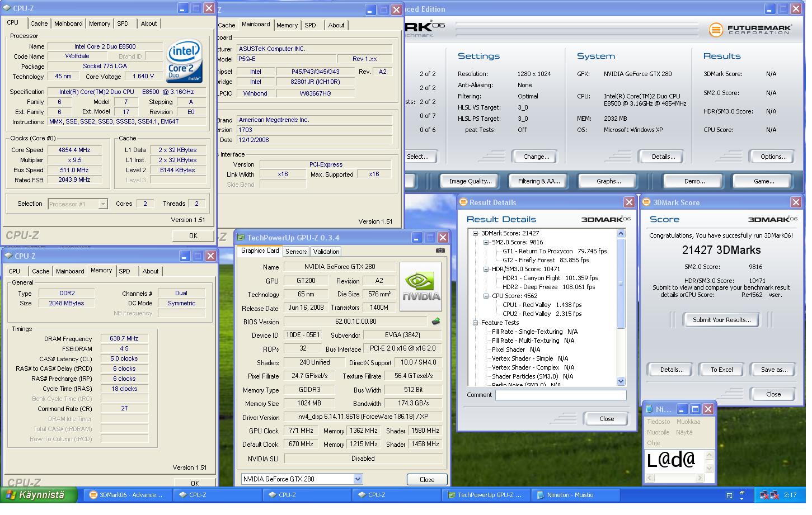Open Filtering & AA... in 3DMark06
This screenshot has width=812, height=515.
pos(539,181)
